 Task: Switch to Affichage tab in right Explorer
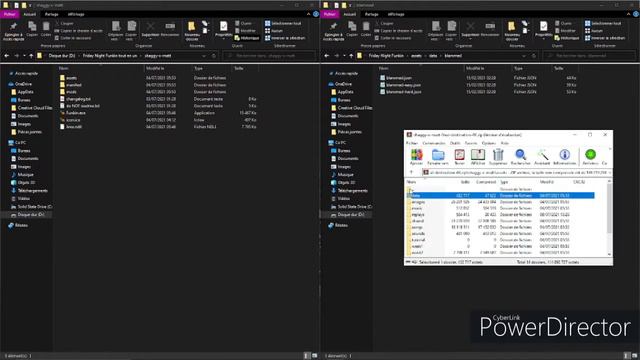pyautogui.click(x=396, y=14)
